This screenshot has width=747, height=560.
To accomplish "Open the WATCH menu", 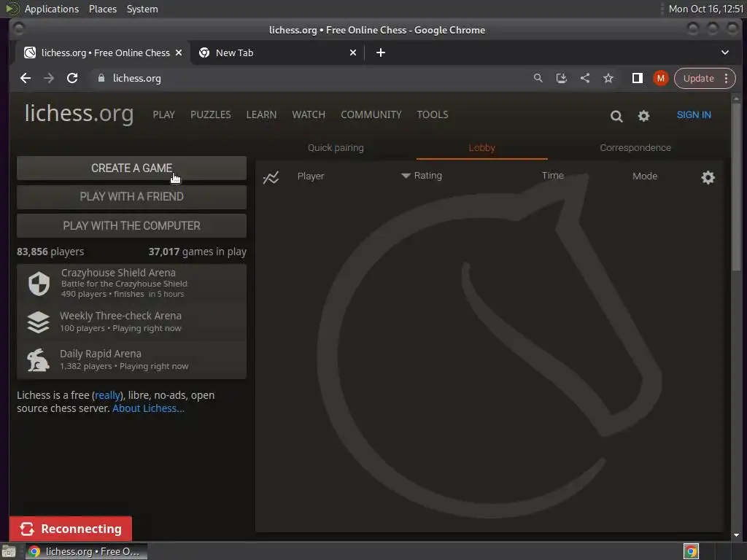I will pos(309,114).
